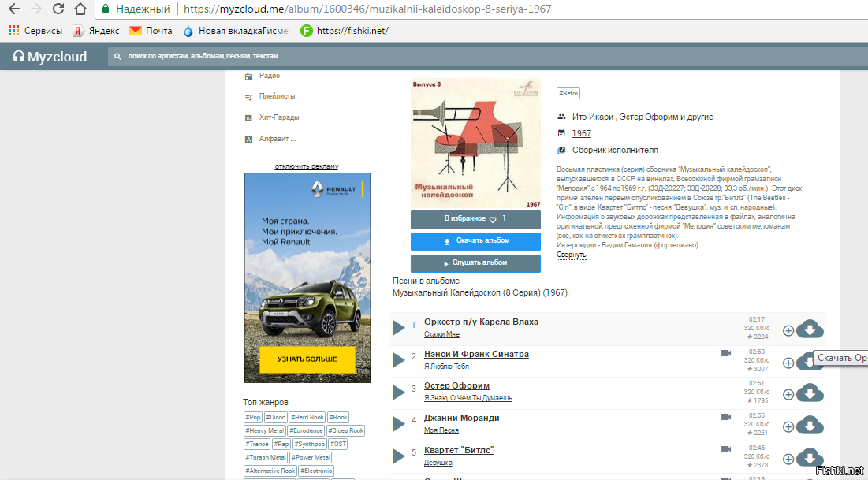Open artist link Эстер Офорим in album info
This screenshot has height=480, width=868.
point(649,117)
